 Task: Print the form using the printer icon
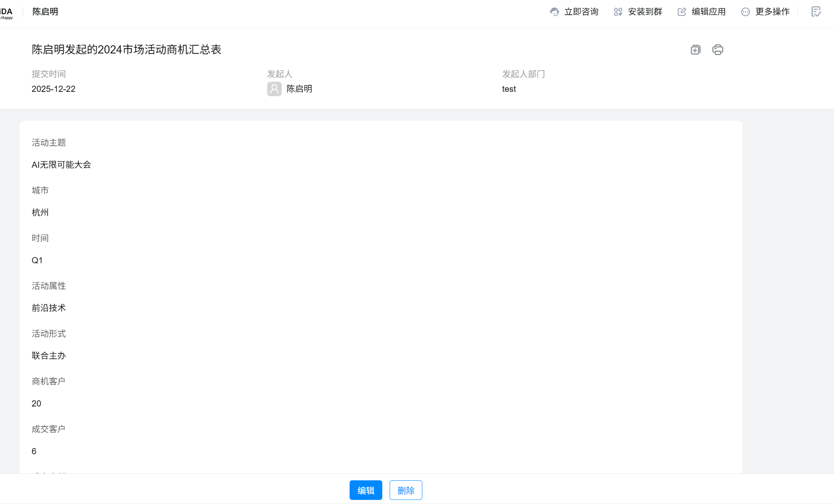pyautogui.click(x=718, y=50)
